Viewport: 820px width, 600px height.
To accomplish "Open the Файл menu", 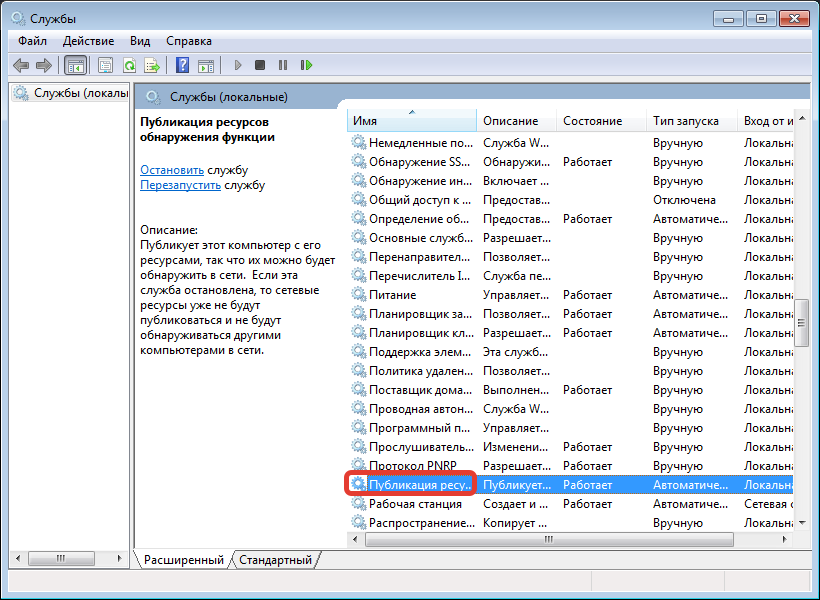I will coord(32,41).
